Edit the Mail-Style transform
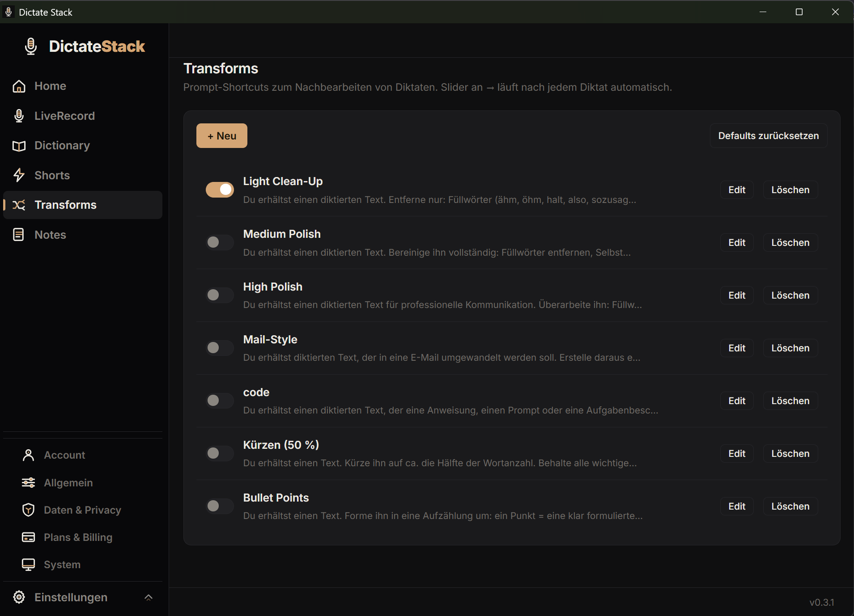This screenshot has height=616, width=854. [x=737, y=348]
